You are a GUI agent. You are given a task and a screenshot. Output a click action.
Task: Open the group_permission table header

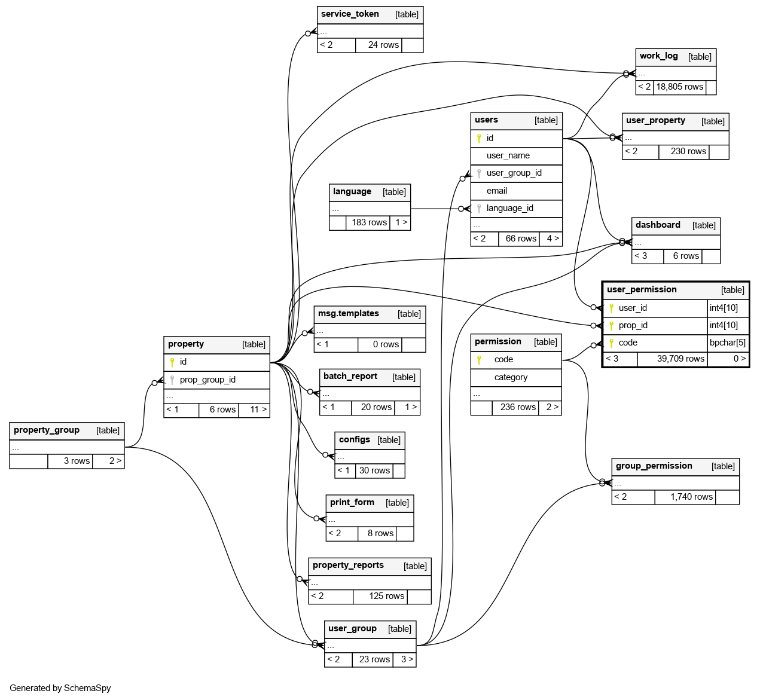click(654, 466)
